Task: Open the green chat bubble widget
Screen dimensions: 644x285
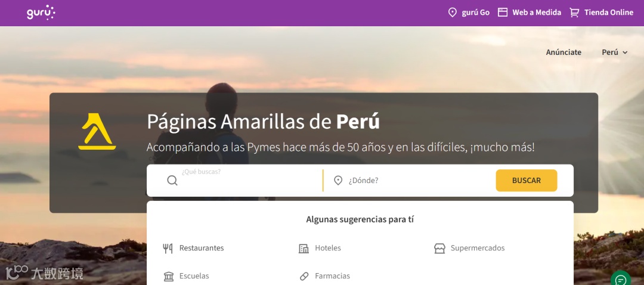Action: pos(621,280)
